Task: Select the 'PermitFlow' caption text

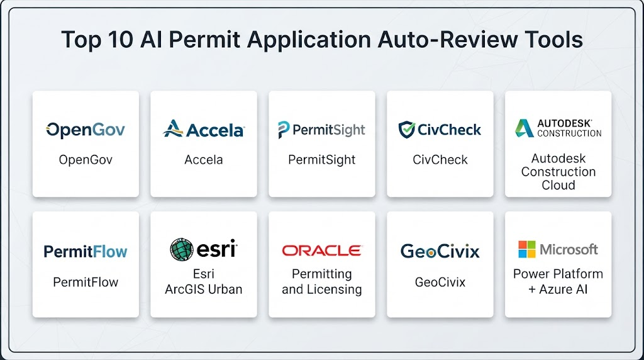Action: click(86, 283)
